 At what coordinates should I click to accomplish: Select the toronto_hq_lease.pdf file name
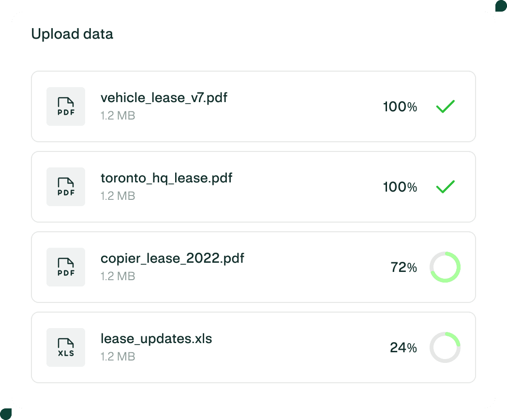click(x=166, y=178)
